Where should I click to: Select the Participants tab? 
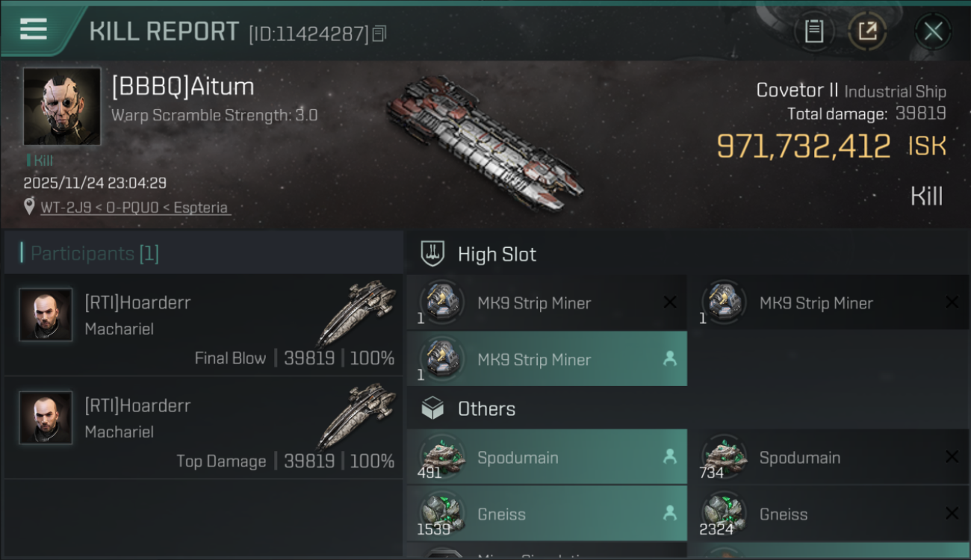[94, 254]
